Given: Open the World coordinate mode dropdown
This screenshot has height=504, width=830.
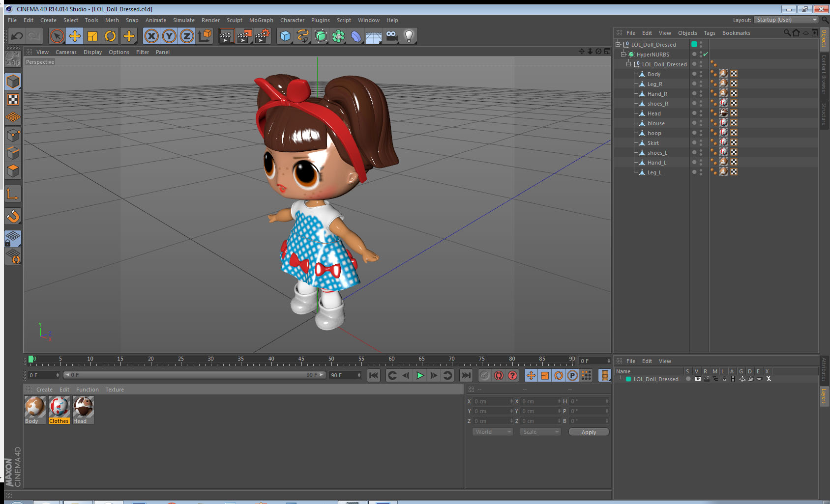Looking at the screenshot, I should pos(493,432).
